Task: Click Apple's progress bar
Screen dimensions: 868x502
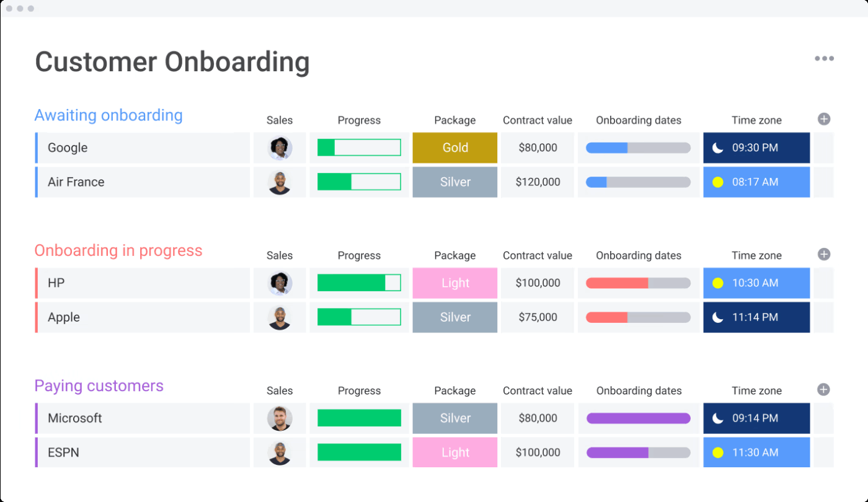Action: coord(359,317)
